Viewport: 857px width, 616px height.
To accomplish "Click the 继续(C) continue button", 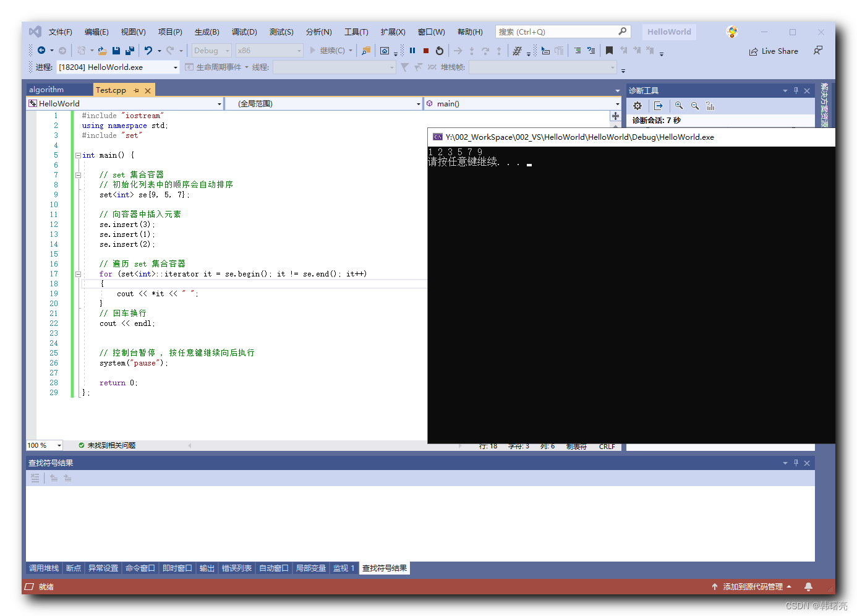I will pyautogui.click(x=331, y=51).
